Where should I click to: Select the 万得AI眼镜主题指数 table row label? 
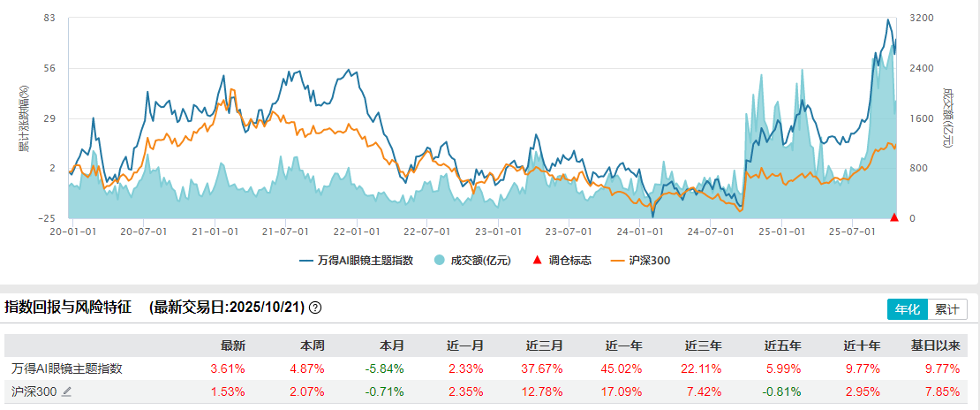(67, 368)
